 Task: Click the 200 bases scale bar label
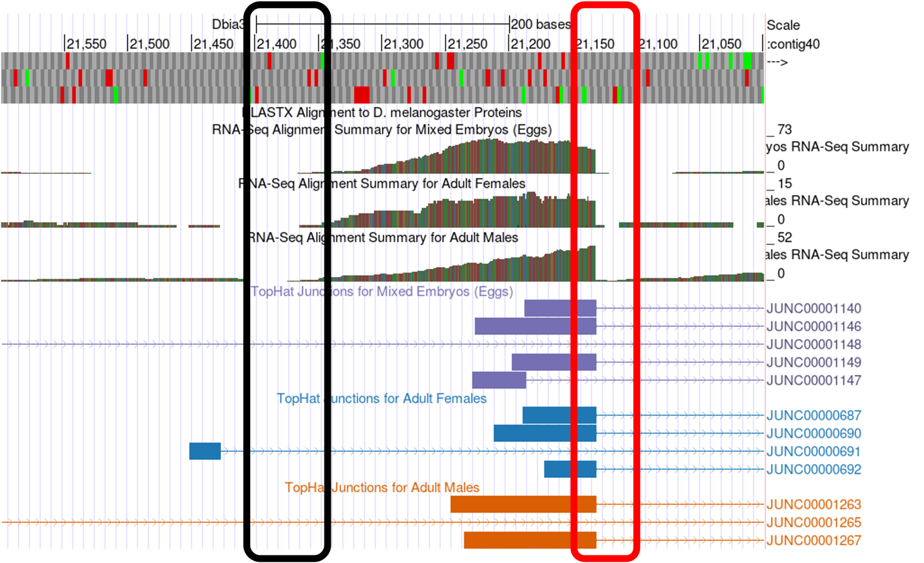point(541,24)
